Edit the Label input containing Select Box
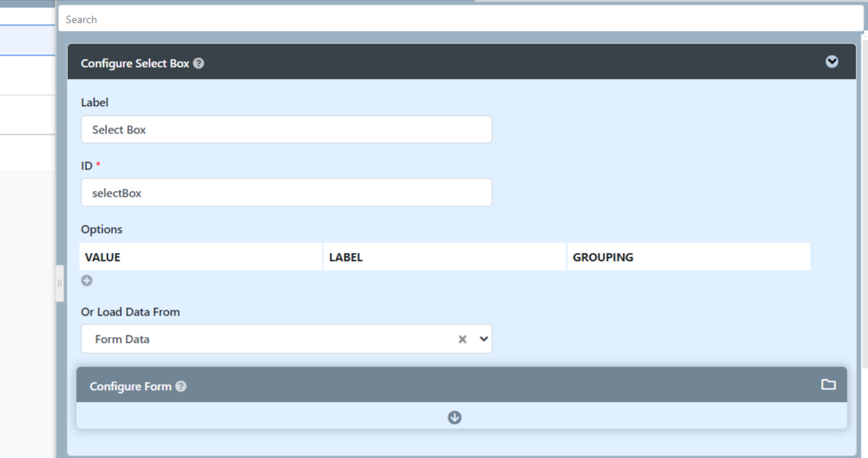868x458 pixels. (x=286, y=130)
